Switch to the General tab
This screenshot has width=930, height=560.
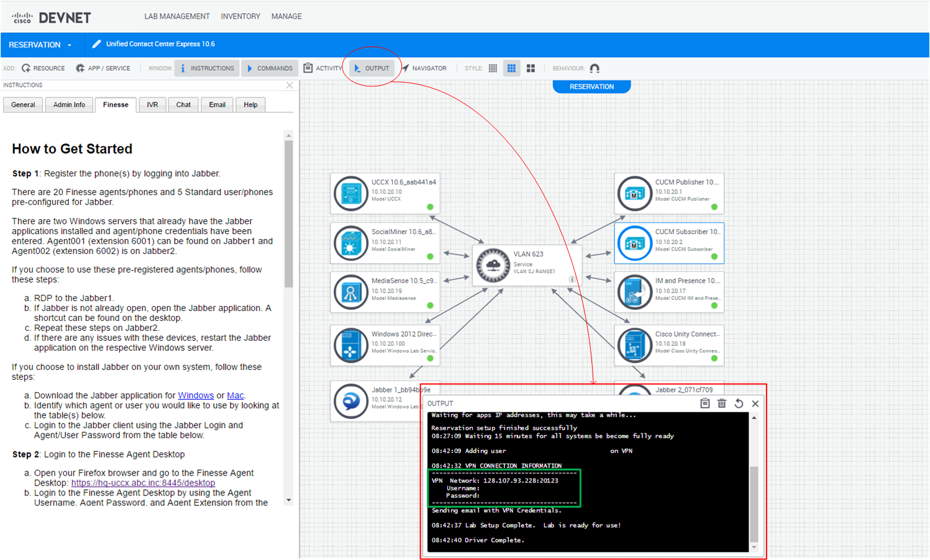point(23,104)
